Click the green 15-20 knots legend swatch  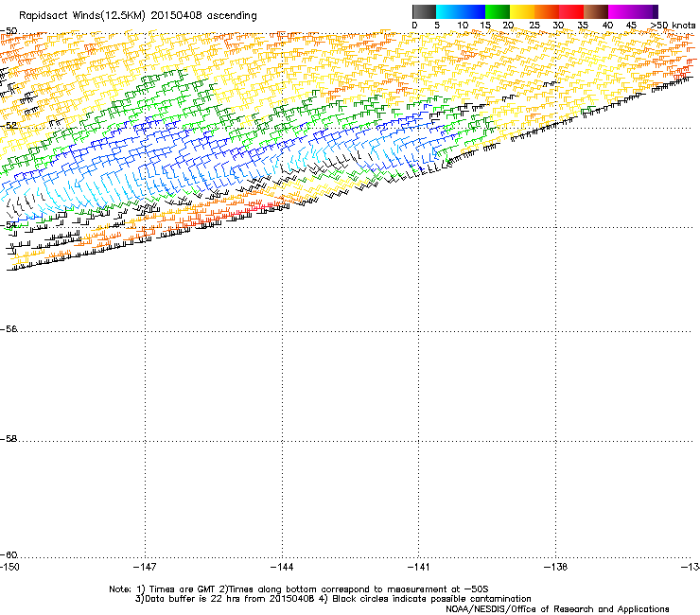click(x=498, y=11)
